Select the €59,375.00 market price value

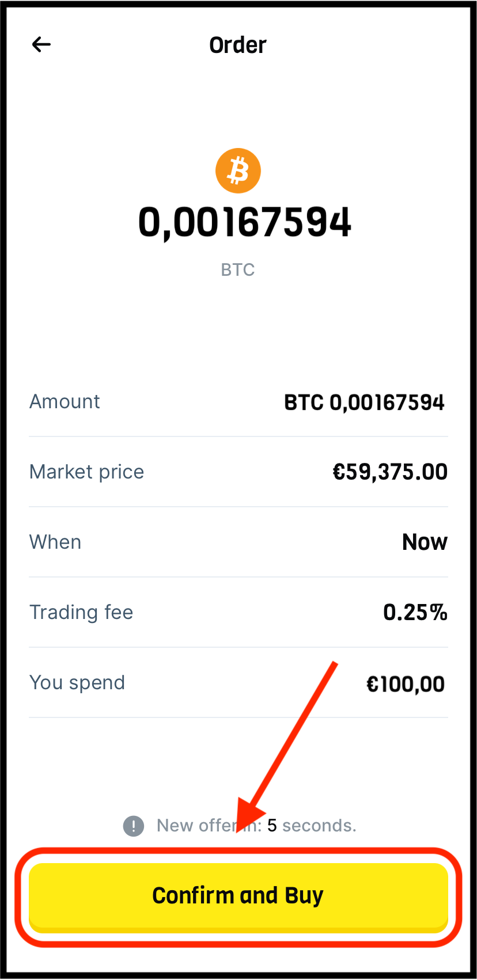click(390, 472)
